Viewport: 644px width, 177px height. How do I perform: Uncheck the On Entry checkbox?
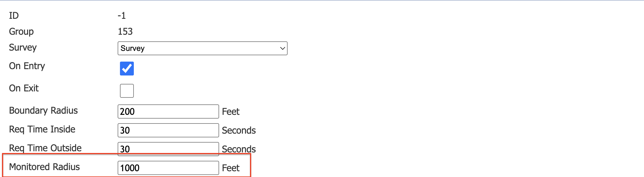[127, 69]
